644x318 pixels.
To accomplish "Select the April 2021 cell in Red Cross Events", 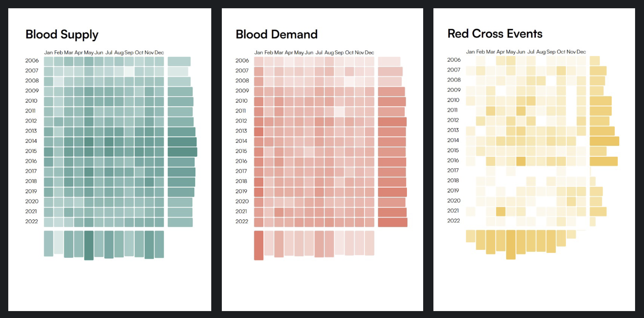I will (x=501, y=211).
